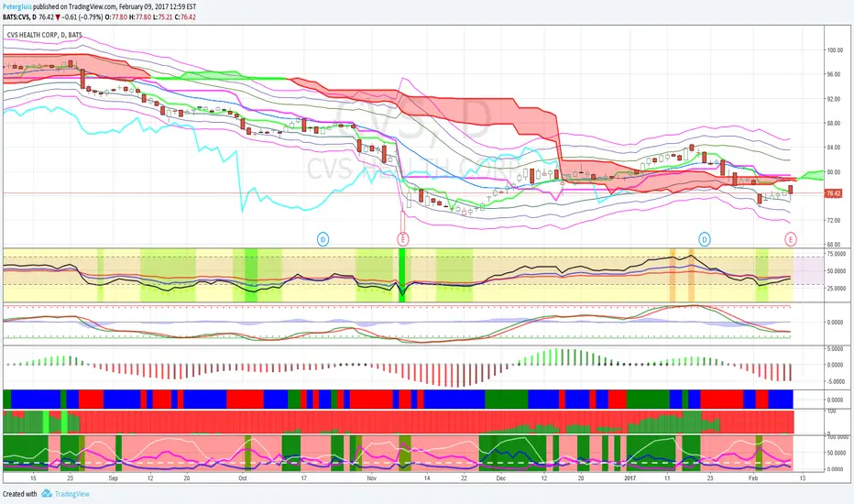Click the 88.00 price axis label
Image resolution: width=854 pixels, height=504 pixels.
coord(834,123)
